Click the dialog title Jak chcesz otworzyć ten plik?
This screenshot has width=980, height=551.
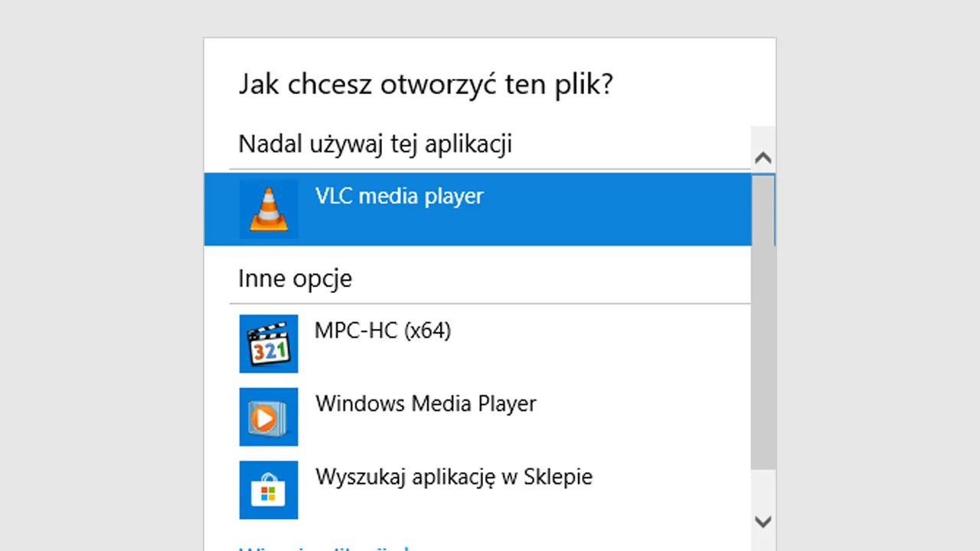click(x=426, y=84)
